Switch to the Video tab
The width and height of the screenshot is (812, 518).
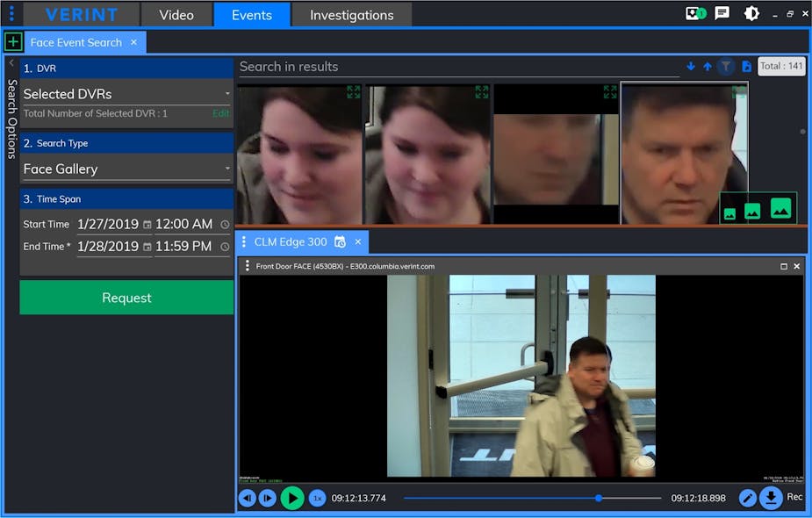[x=176, y=15]
